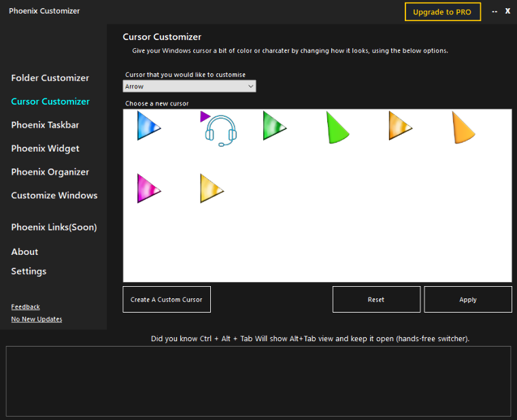
Task: Open the About page
Action: point(24,251)
